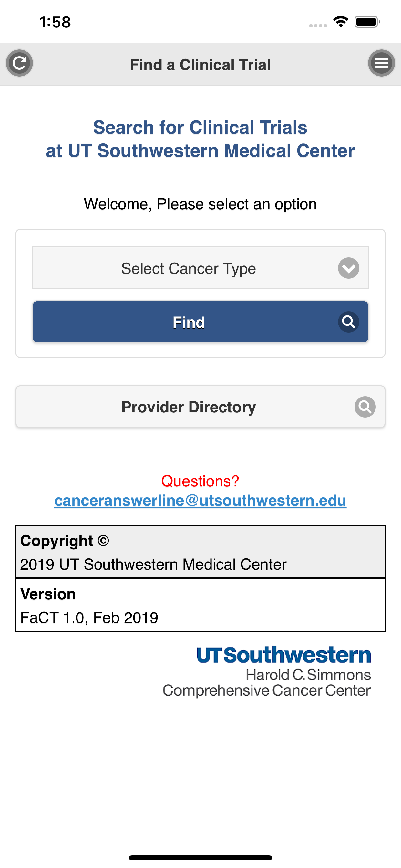This screenshot has height=868, width=401.
Task: Click the battery icon in the status bar
Action: pyautogui.click(x=367, y=21)
